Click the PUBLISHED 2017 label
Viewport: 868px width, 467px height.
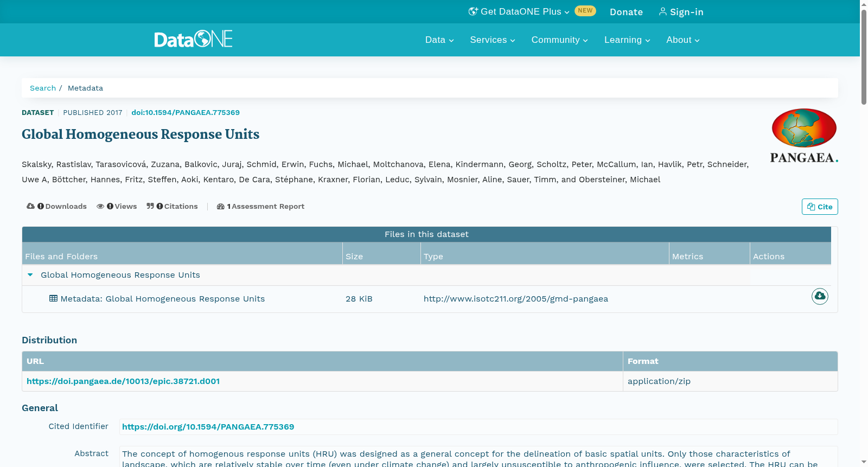(93, 113)
